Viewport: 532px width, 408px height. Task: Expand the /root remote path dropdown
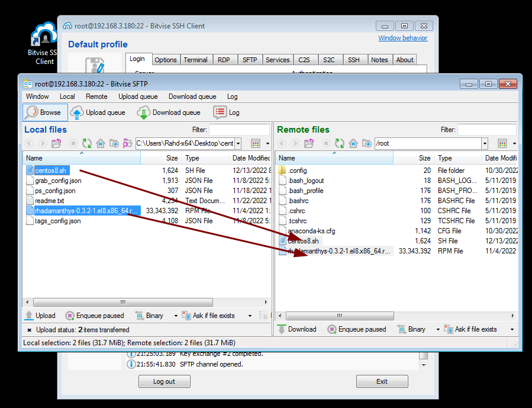coord(485,143)
